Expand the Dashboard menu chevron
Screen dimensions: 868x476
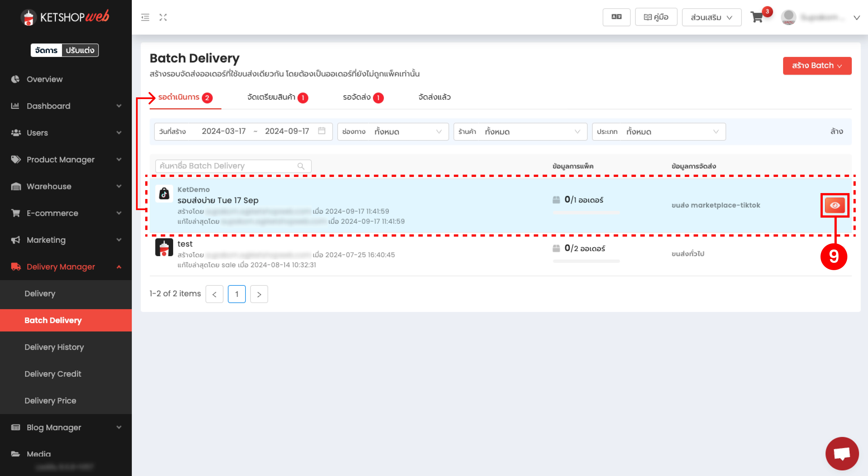point(119,106)
